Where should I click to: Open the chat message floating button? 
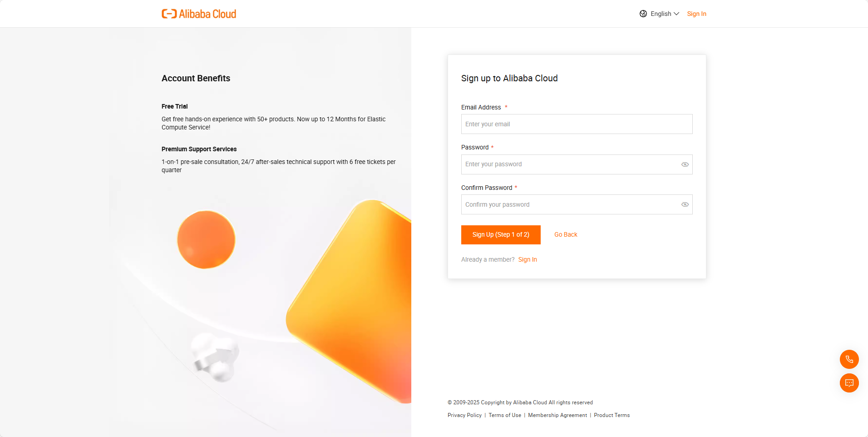[849, 383]
